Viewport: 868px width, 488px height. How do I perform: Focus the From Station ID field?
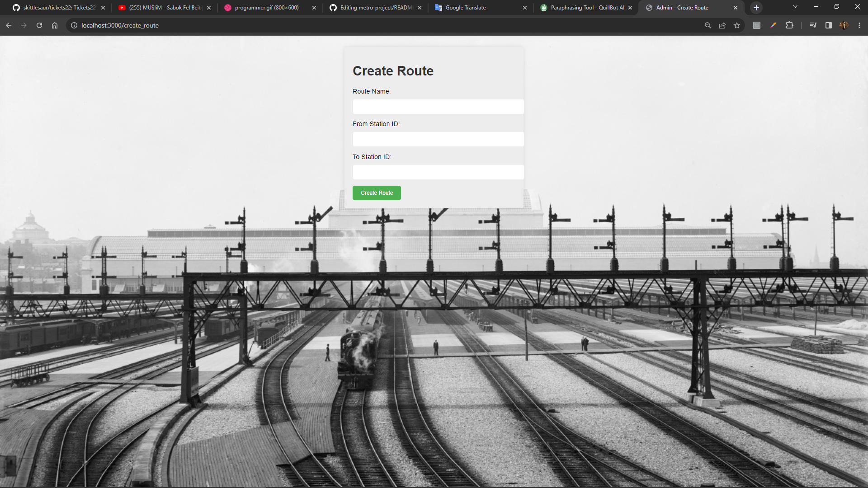[438, 139]
